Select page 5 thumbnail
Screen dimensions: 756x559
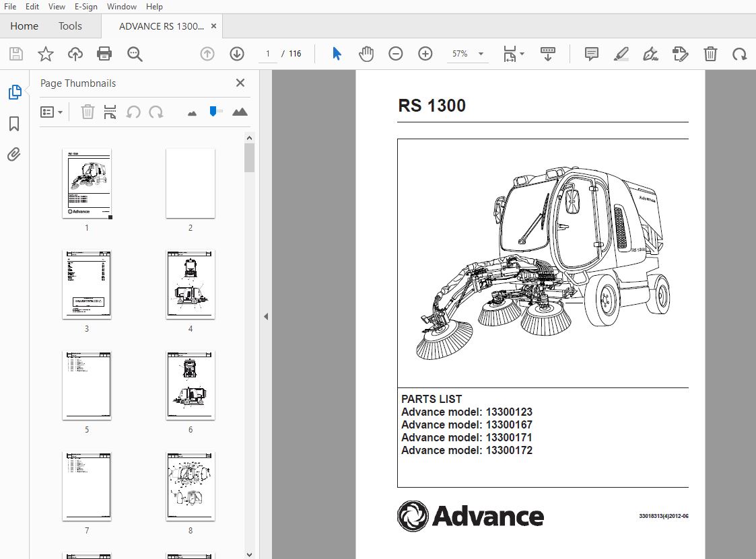click(x=87, y=385)
